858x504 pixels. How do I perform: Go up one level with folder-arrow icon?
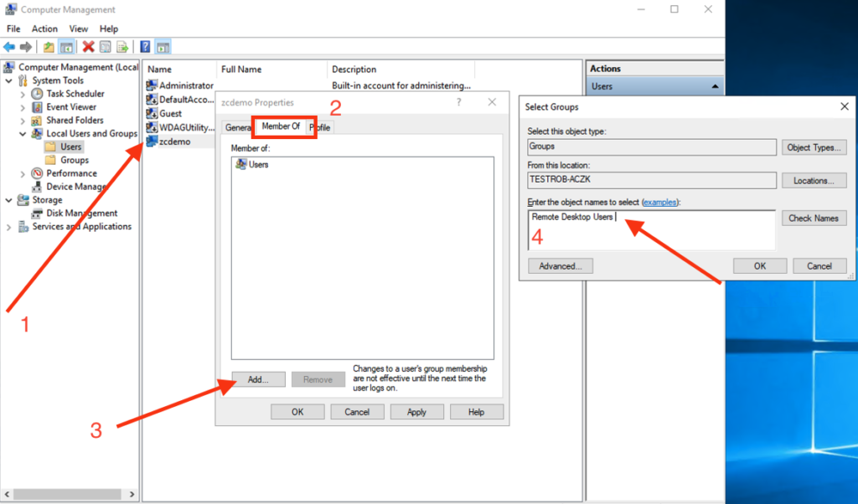pos(49,47)
